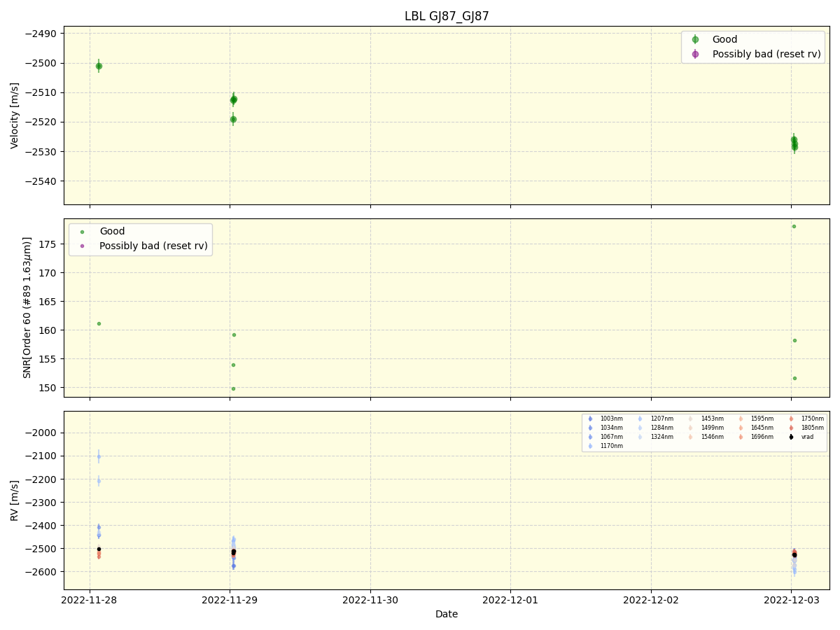840x630 pixels.
Task: Click the Date x-axis label
Action: click(x=447, y=614)
